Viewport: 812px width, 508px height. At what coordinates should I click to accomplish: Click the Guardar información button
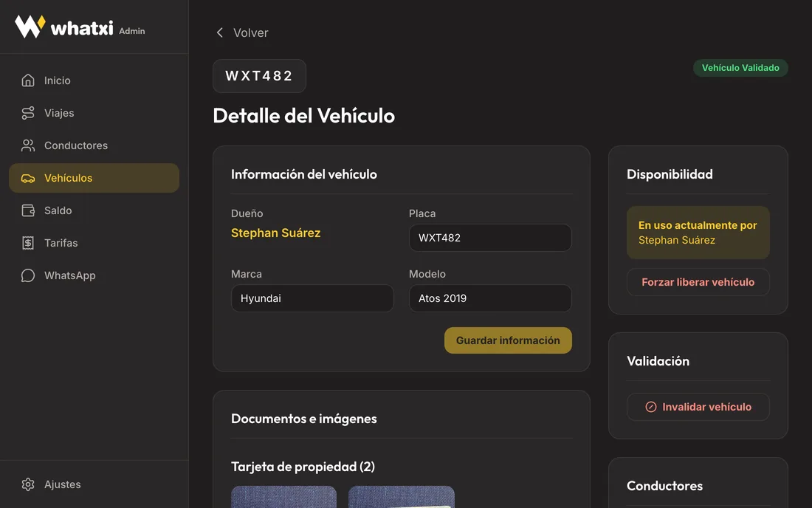click(x=508, y=340)
